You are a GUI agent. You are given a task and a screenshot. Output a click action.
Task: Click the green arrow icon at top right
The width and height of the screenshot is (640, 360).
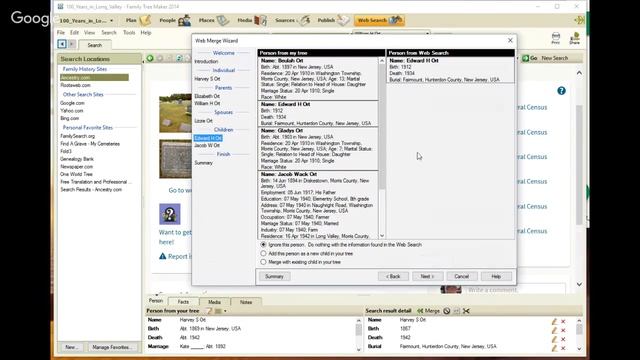point(579,20)
